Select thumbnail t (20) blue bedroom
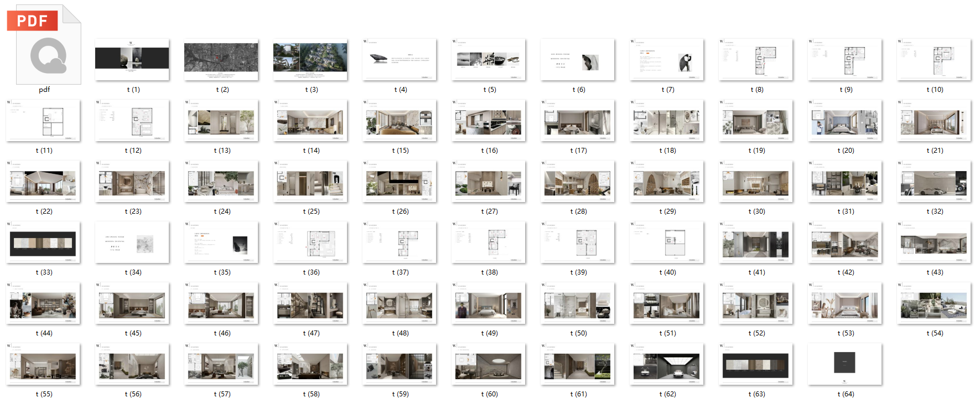The height and width of the screenshot is (408, 980). pos(845,121)
